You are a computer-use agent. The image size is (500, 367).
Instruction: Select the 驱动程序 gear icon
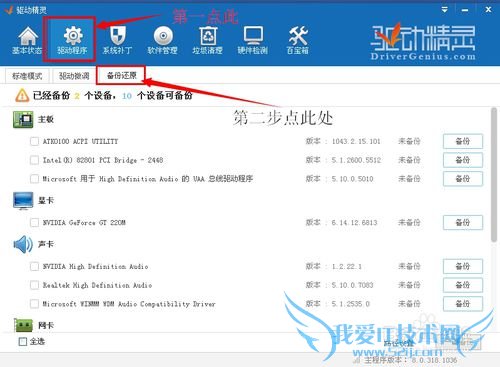click(73, 41)
